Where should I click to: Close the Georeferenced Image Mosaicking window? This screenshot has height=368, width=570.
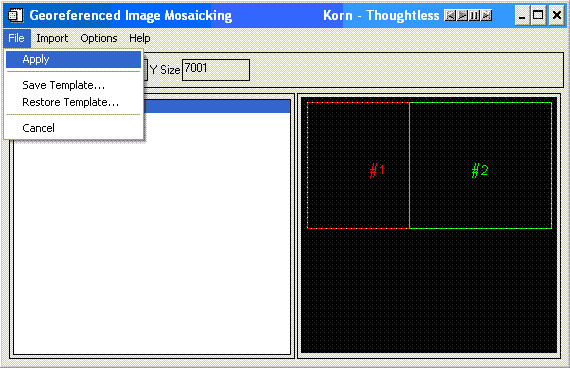coord(557,16)
